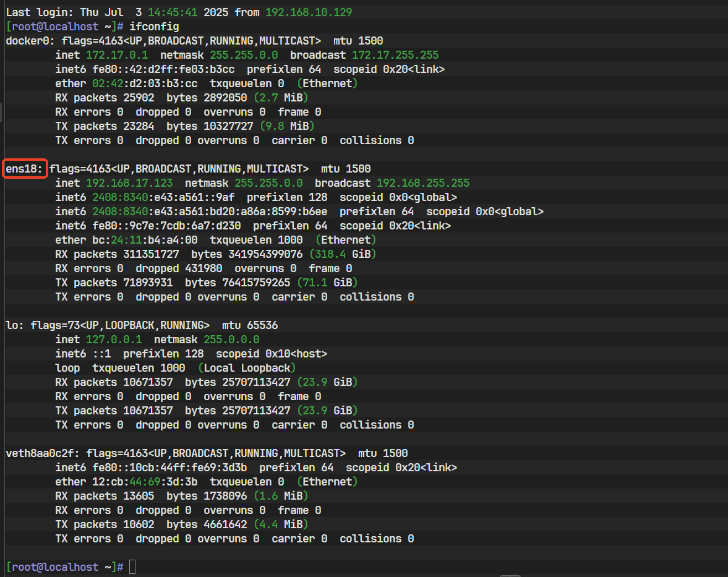Click MAC address 12:cb:44:69:3d:3b
This screenshot has height=577, width=728.
[x=145, y=482]
